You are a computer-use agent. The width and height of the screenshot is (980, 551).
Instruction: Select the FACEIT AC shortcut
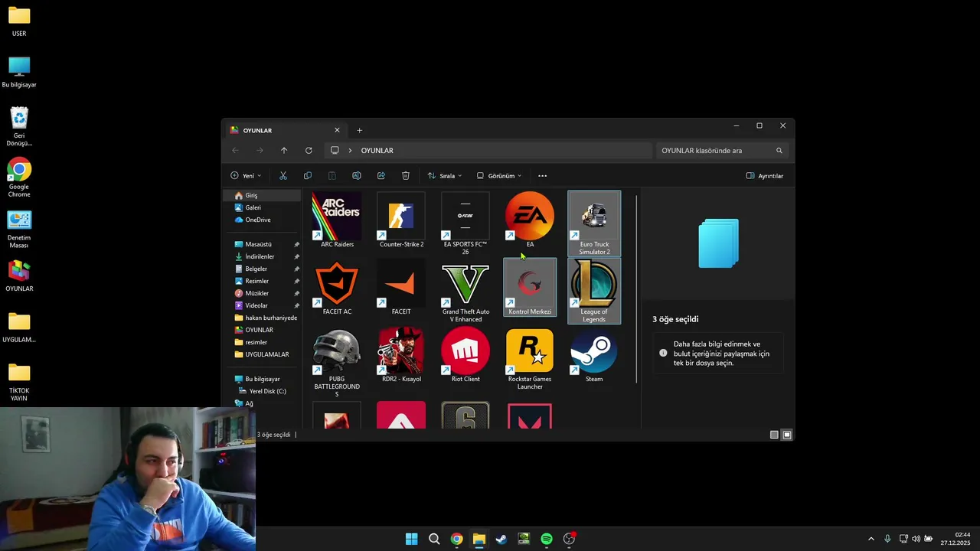[x=337, y=288]
